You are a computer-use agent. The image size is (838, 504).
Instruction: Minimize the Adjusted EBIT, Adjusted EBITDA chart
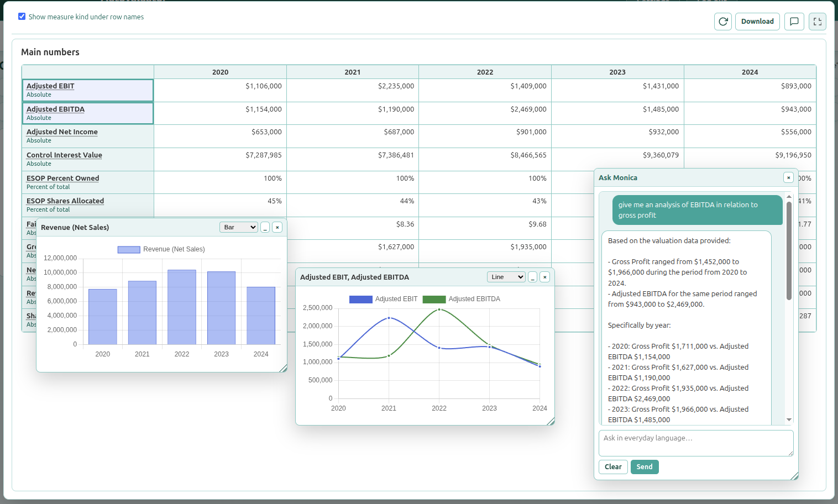click(533, 277)
